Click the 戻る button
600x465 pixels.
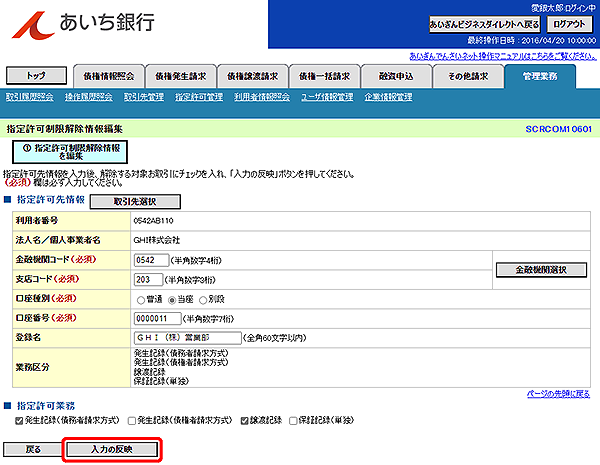coord(33,450)
